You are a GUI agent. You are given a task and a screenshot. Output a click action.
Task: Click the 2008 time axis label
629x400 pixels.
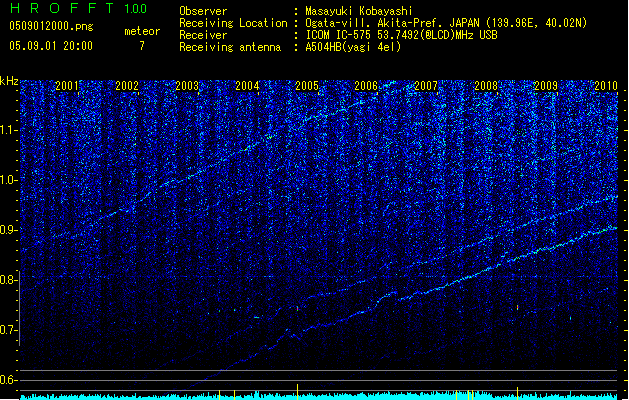pos(486,86)
